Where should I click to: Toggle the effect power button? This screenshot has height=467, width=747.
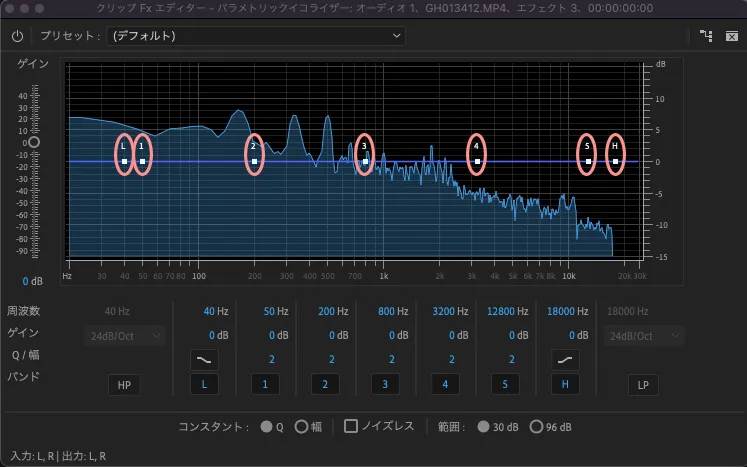coord(17,36)
